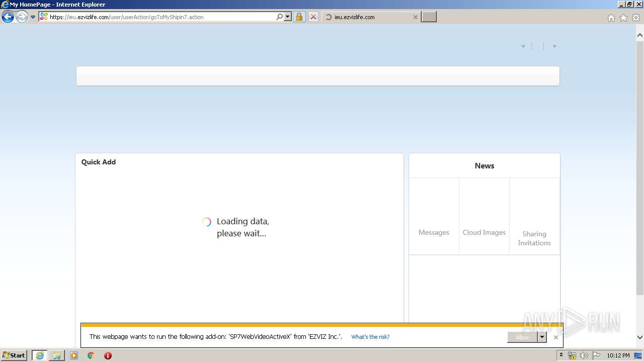Click the page vertical scrollbar thumb

pos(640,167)
